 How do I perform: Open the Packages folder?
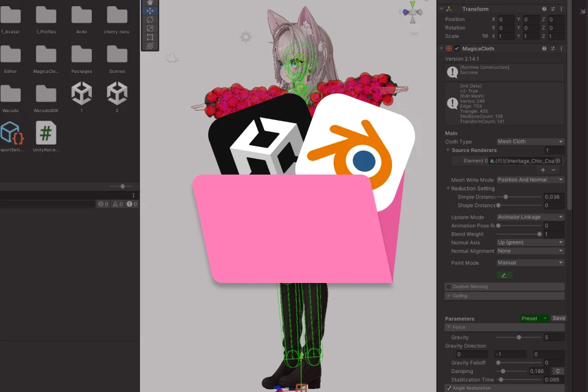81,59
